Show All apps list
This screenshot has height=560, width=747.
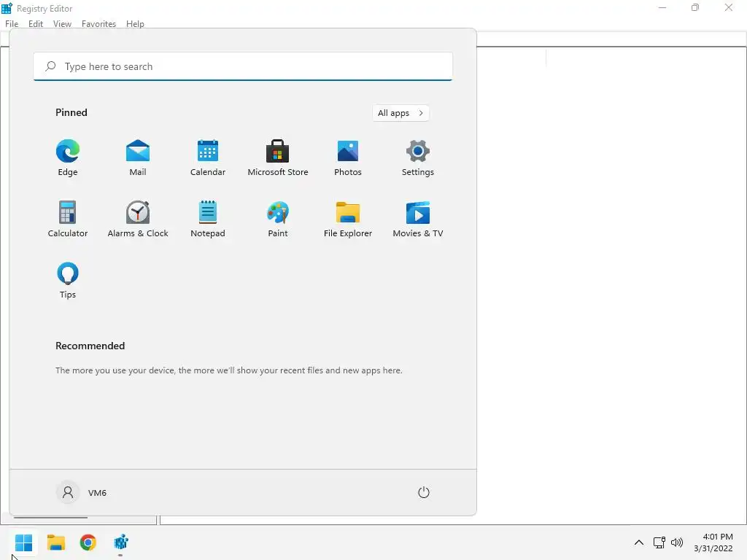click(400, 113)
